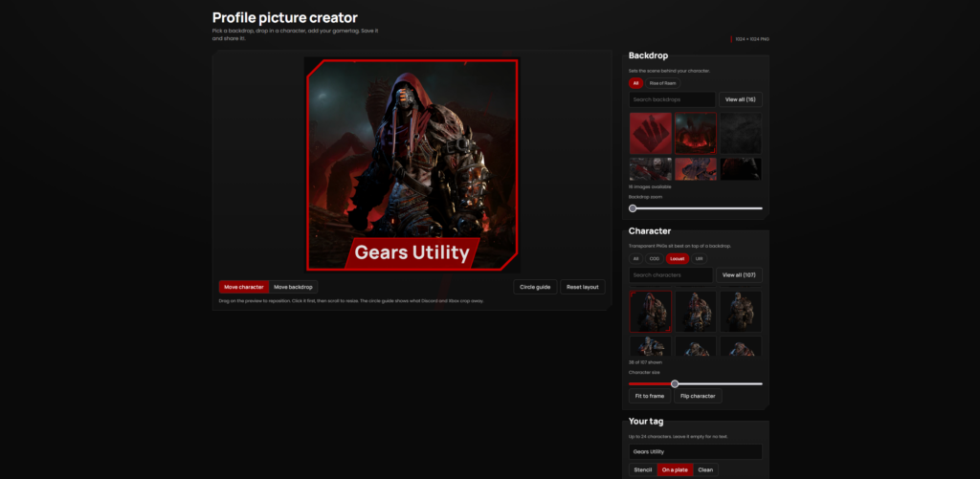Select the third character thumbnail in first row
The width and height of the screenshot is (980, 479).
[x=741, y=312]
